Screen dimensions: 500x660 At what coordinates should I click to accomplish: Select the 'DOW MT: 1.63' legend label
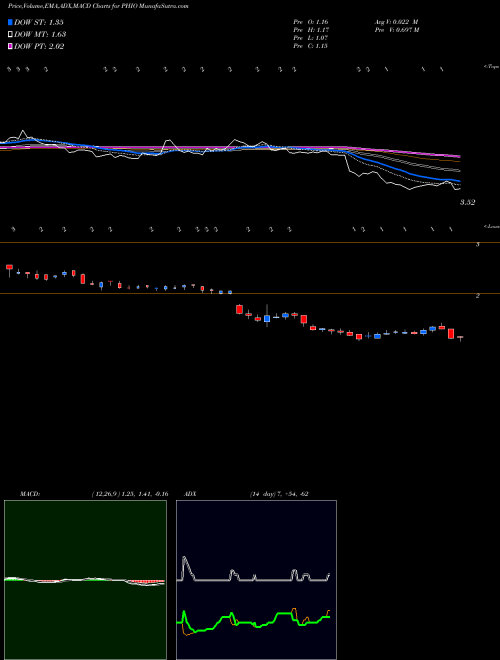pyautogui.click(x=40, y=35)
